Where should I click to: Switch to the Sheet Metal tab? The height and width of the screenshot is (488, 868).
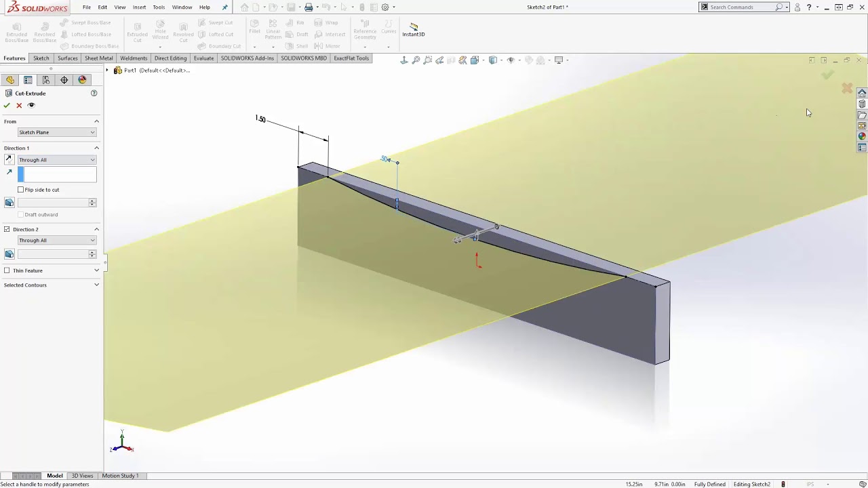[x=98, y=58]
